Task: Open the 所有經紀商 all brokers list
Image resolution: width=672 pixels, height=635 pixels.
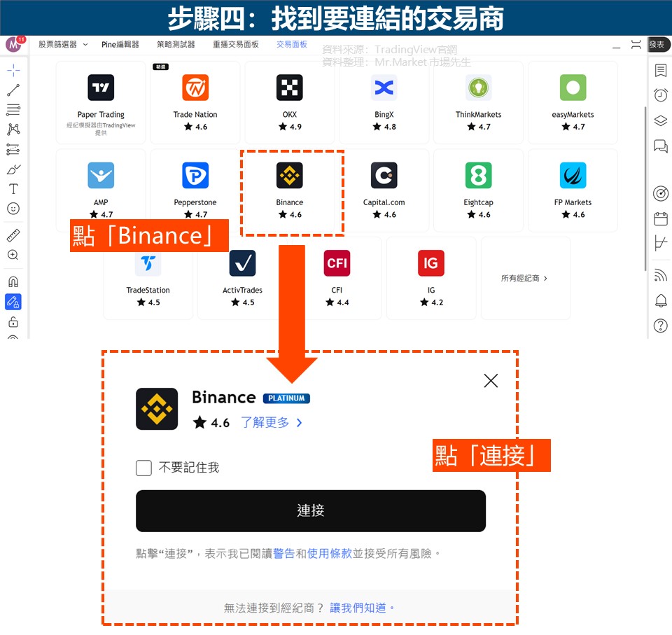Action: point(526,278)
